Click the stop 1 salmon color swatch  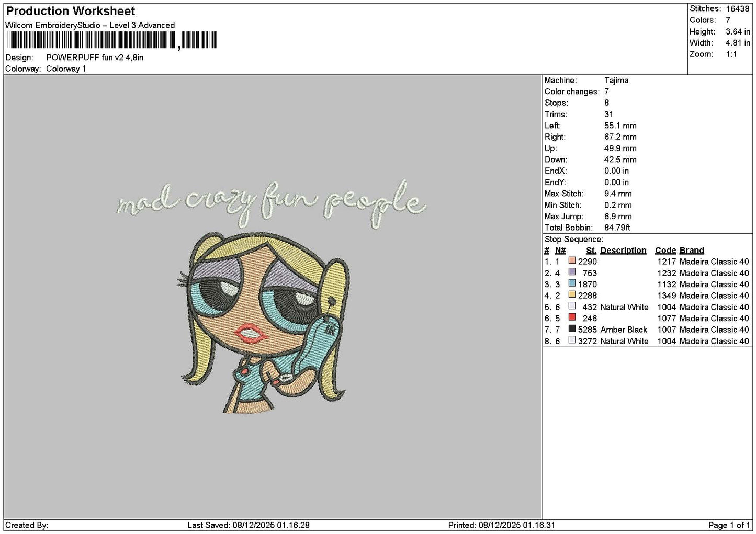[572, 260]
